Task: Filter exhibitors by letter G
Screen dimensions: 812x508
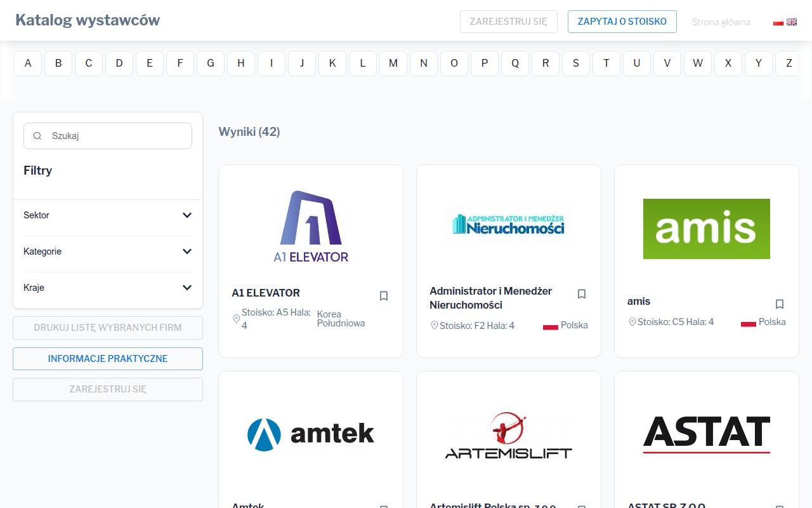Action: pos(211,63)
